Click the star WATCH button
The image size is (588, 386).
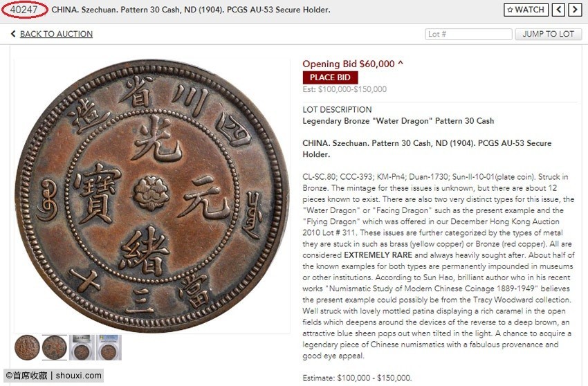point(526,10)
